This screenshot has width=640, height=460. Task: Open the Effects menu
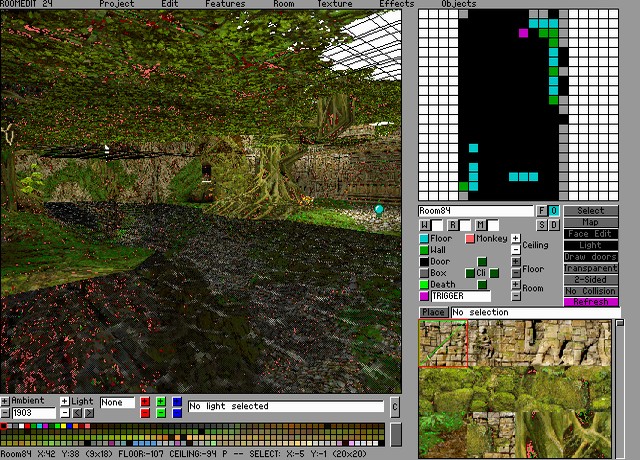pos(396,4)
